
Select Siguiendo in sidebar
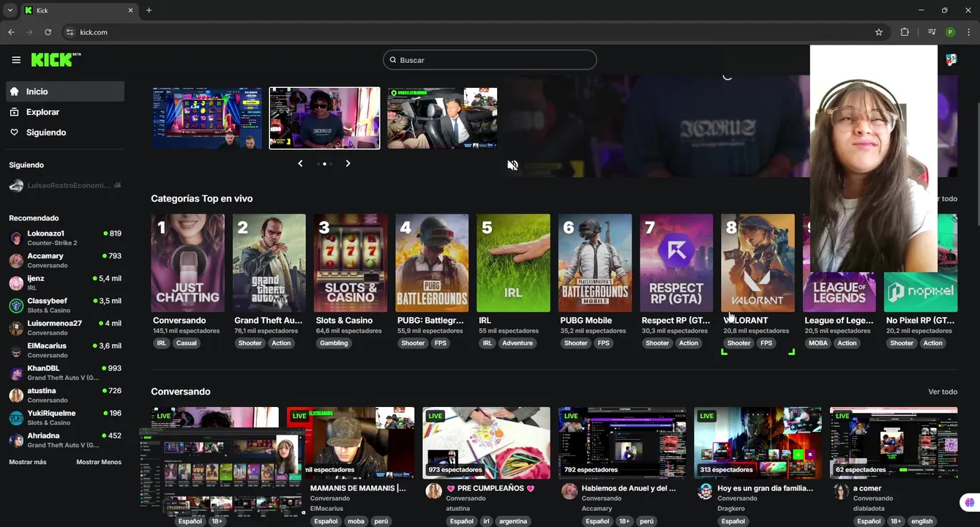66,132
